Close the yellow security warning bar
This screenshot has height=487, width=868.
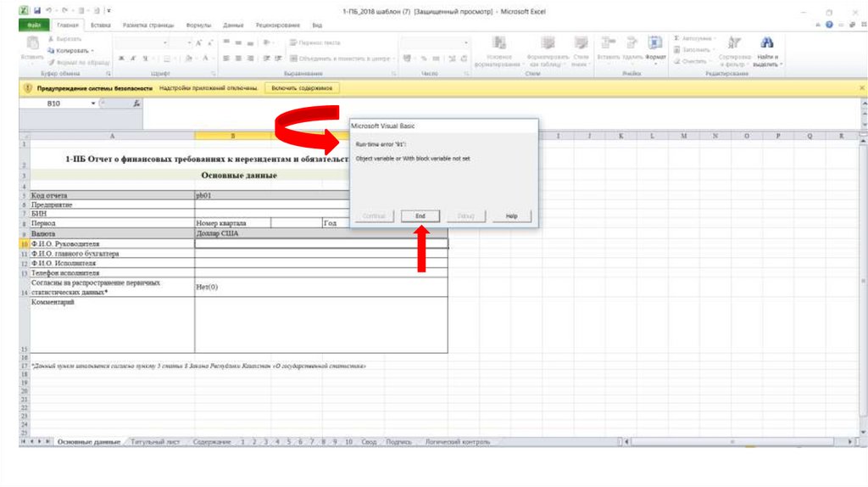point(862,87)
